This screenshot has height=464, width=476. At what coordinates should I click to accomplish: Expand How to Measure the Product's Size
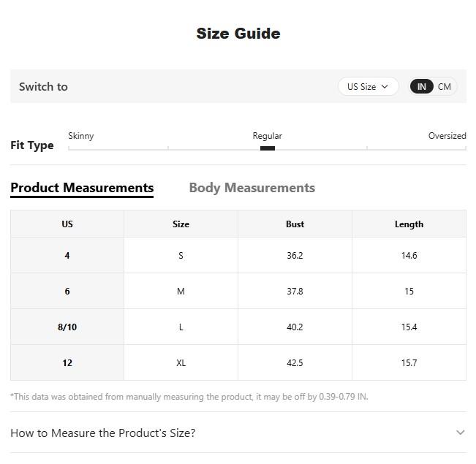pyautogui.click(x=103, y=433)
